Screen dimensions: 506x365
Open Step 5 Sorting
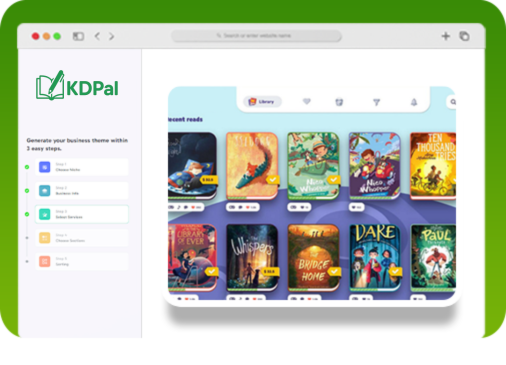[82, 261]
